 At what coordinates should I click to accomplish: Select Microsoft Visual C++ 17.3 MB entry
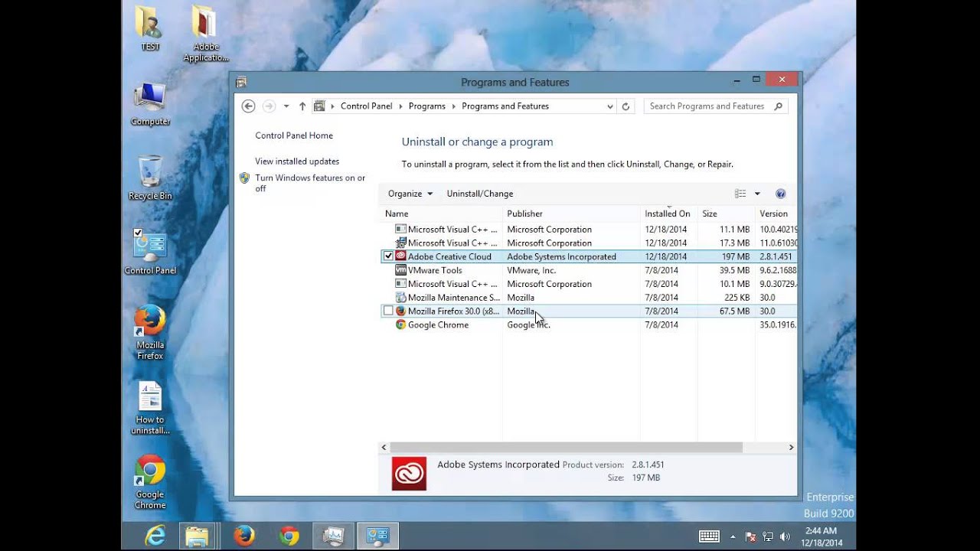(588, 243)
